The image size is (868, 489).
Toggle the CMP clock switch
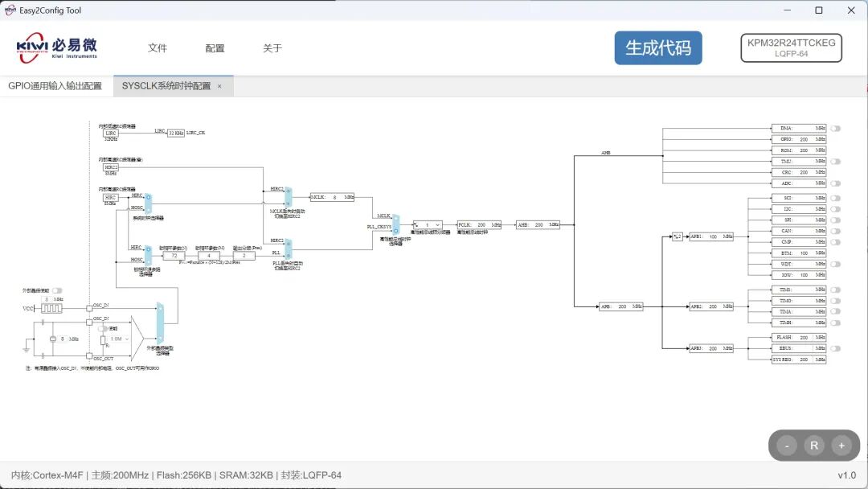[x=835, y=242]
